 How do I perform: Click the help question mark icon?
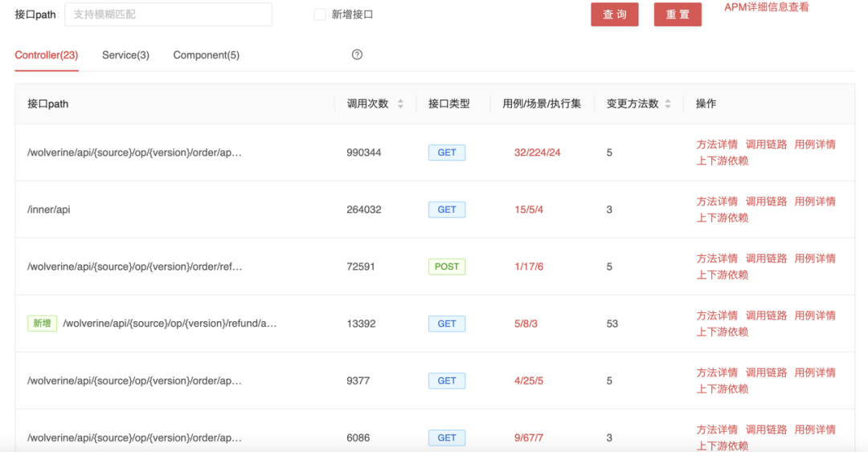(357, 55)
